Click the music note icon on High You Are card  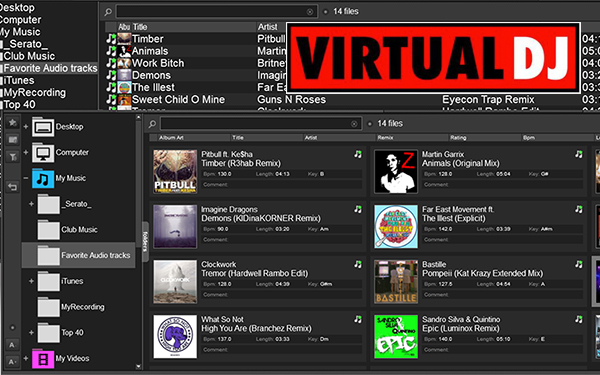point(358,319)
